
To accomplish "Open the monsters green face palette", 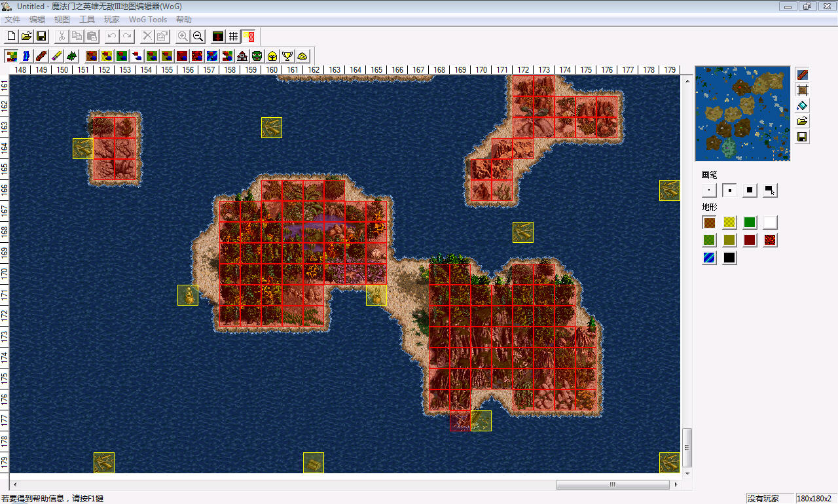I will (257, 56).
